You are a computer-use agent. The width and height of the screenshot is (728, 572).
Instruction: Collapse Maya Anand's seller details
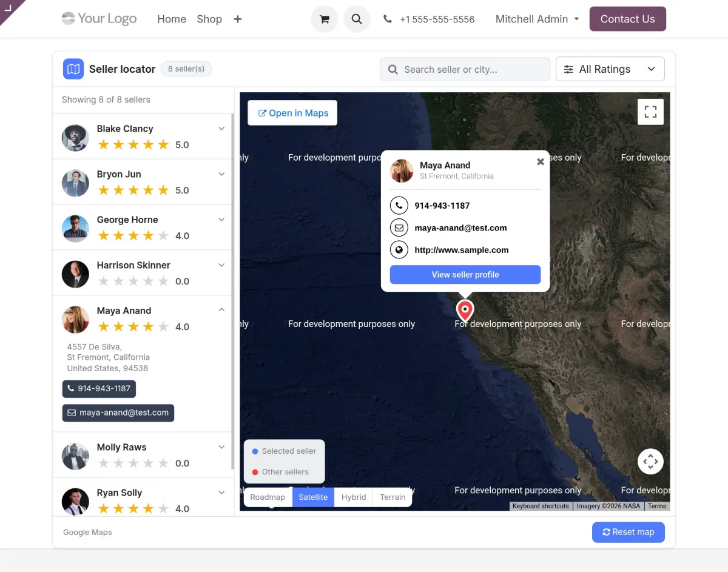point(221,310)
